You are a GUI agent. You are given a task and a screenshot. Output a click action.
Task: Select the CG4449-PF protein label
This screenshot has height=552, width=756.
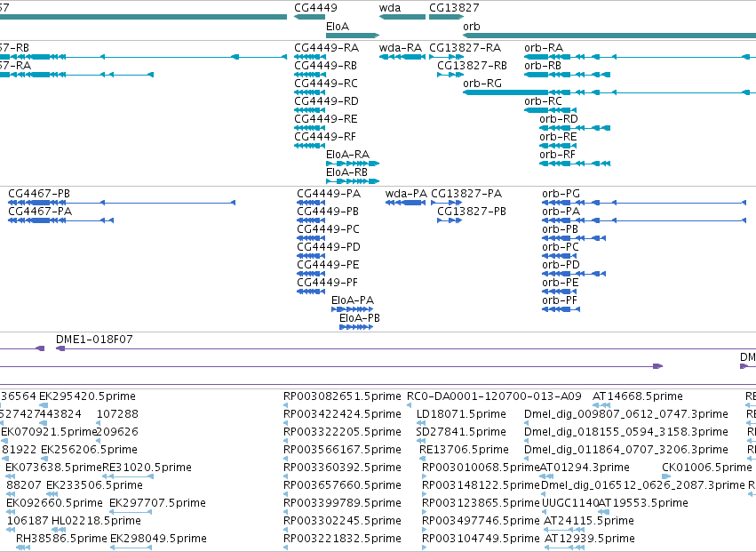point(328,284)
